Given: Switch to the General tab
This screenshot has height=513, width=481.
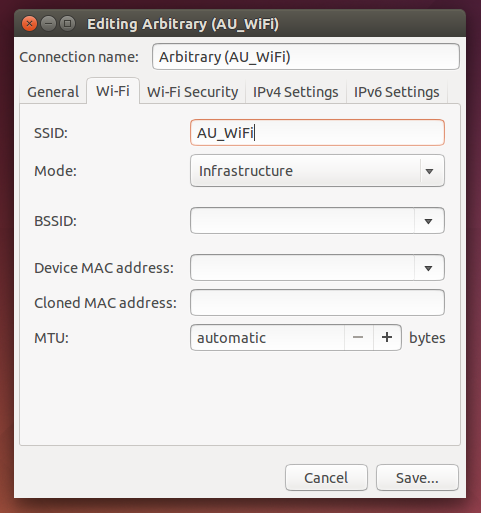Looking at the screenshot, I should coord(53,92).
